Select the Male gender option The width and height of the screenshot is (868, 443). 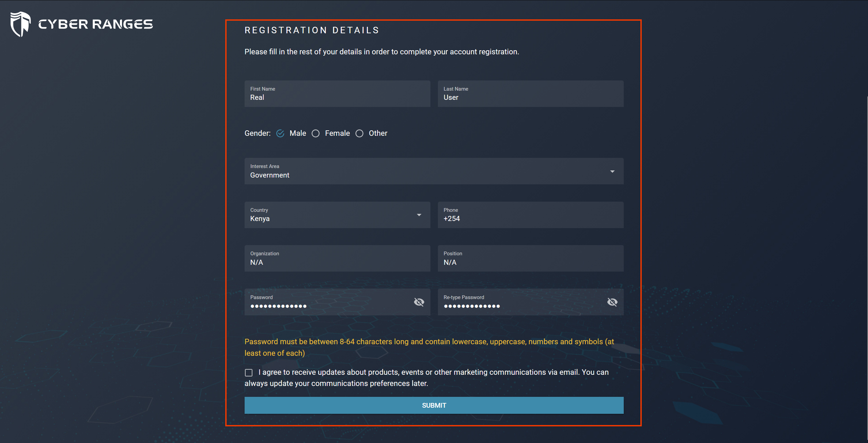pyautogui.click(x=280, y=133)
